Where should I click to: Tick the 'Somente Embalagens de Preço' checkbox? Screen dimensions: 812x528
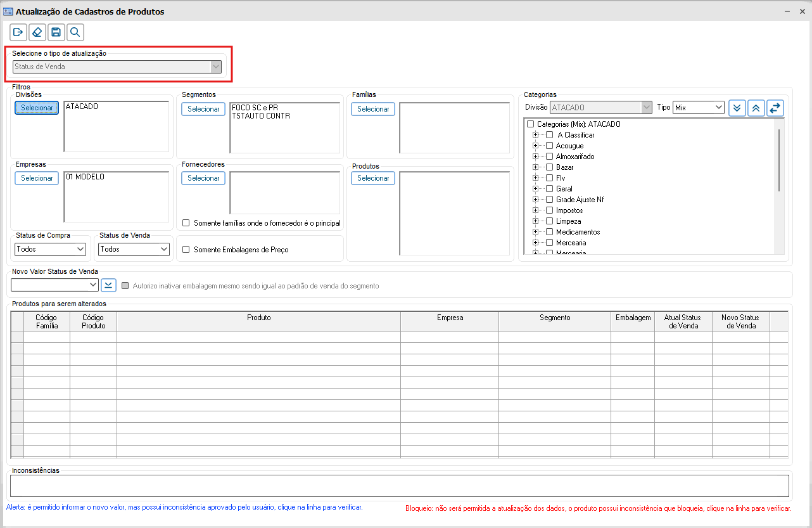tap(186, 250)
